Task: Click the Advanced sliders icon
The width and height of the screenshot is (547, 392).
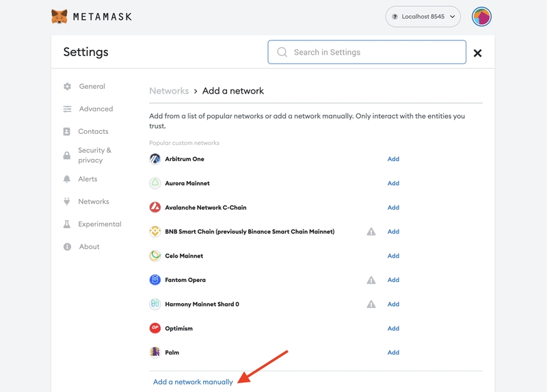Action: (67, 109)
